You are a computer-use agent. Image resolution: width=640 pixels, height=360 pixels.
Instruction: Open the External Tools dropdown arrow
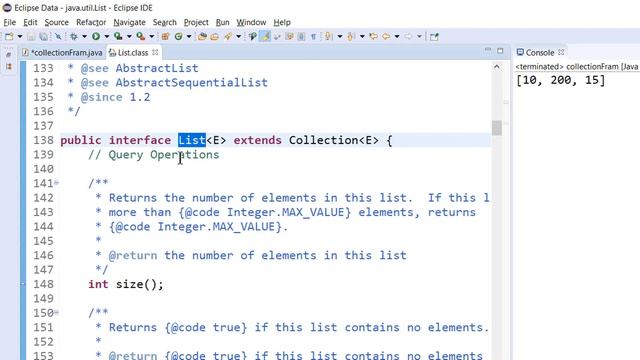(151, 36)
